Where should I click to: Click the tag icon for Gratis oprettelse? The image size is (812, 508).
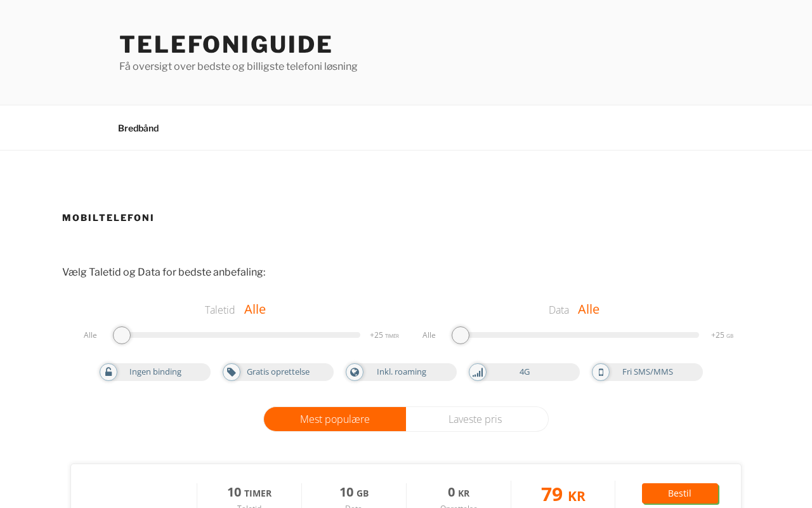[x=232, y=372]
